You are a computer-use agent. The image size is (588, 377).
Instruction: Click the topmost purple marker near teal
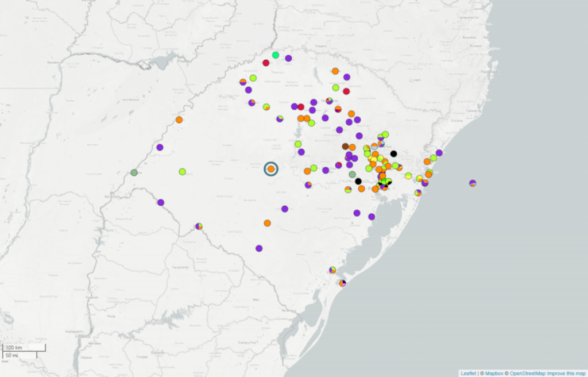click(x=288, y=58)
